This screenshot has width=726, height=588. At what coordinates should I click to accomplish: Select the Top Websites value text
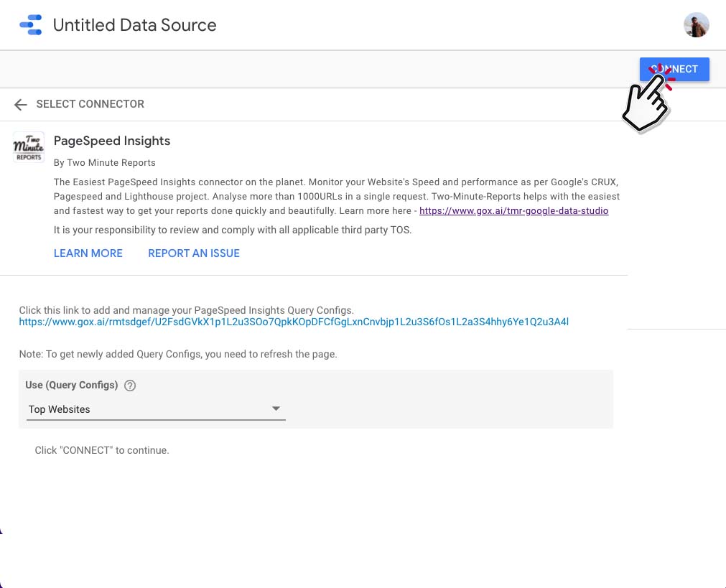click(x=60, y=409)
